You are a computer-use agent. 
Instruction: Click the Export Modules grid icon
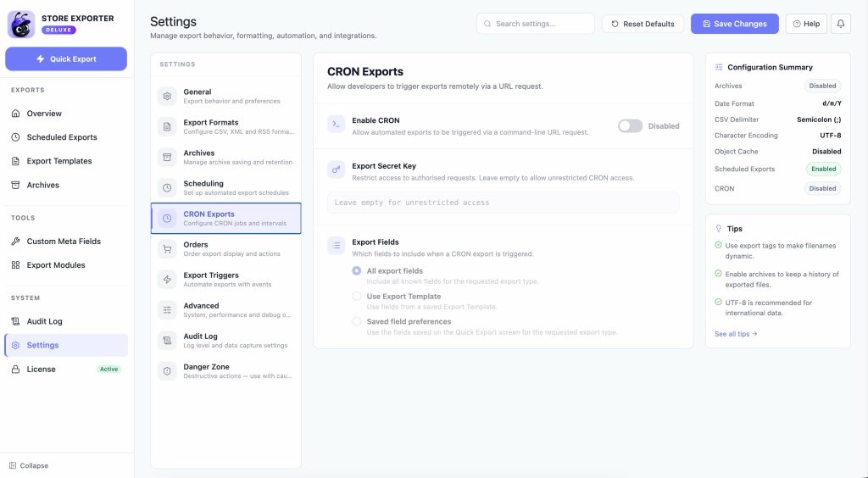15,265
